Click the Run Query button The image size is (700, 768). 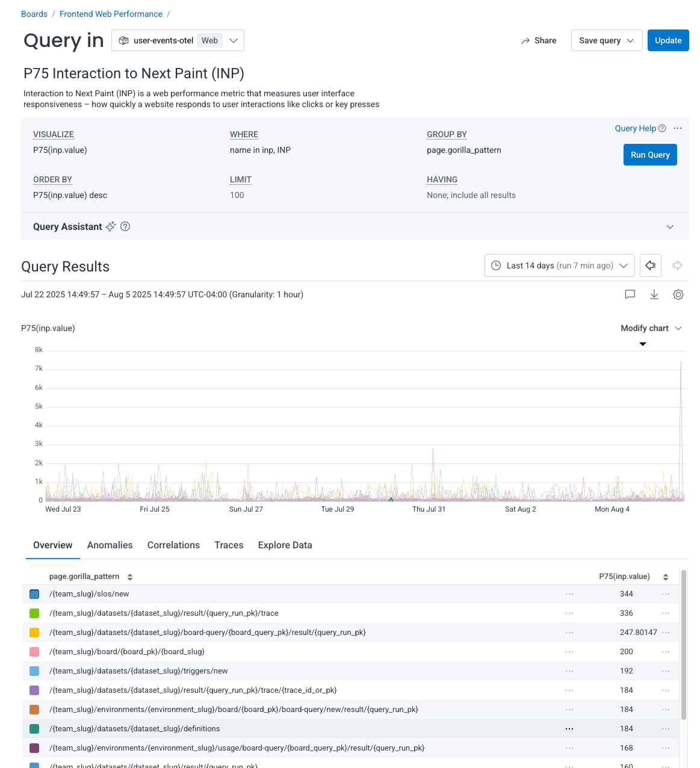(x=650, y=155)
